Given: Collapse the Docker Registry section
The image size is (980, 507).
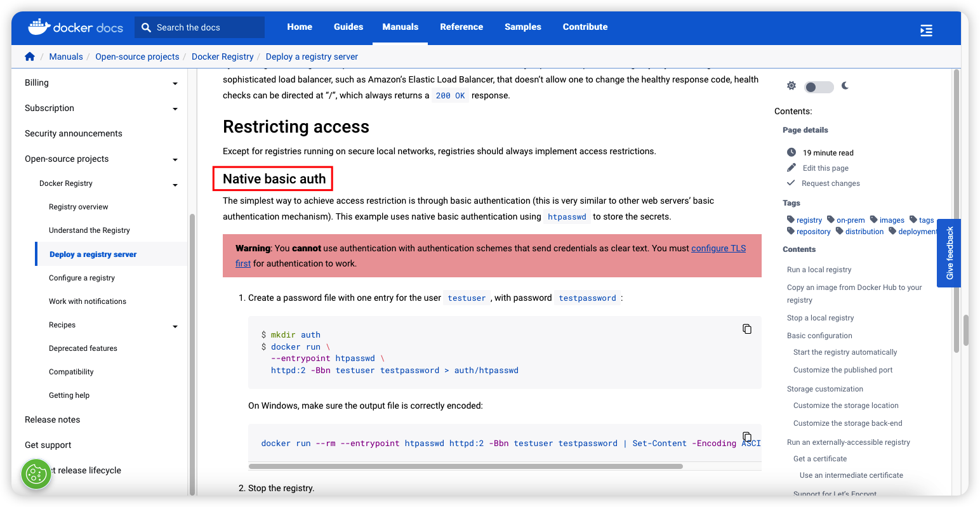Looking at the screenshot, I should [175, 185].
